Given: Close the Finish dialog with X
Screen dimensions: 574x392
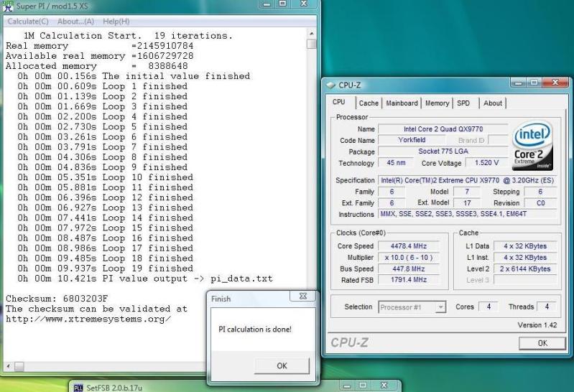Looking at the screenshot, I should [301, 297].
